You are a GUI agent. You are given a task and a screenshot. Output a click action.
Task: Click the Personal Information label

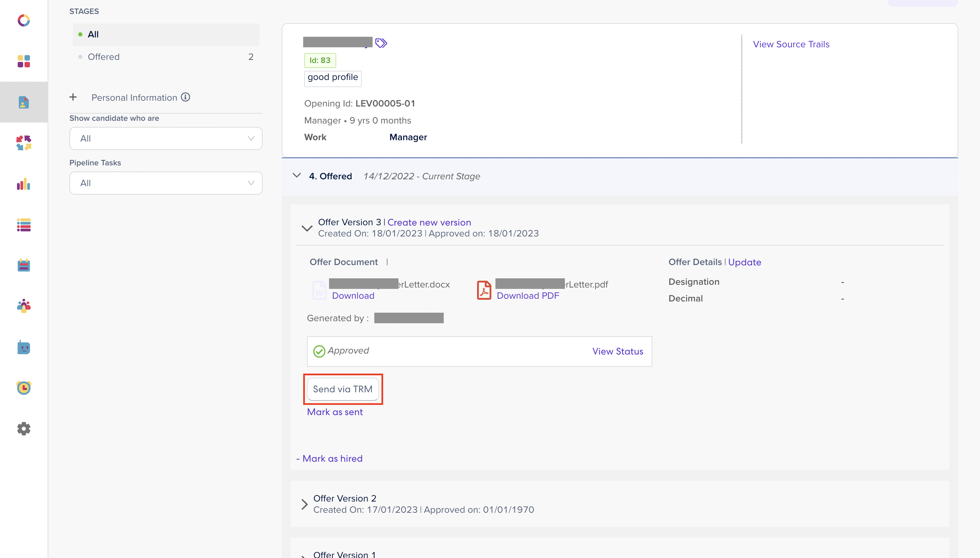click(x=134, y=97)
